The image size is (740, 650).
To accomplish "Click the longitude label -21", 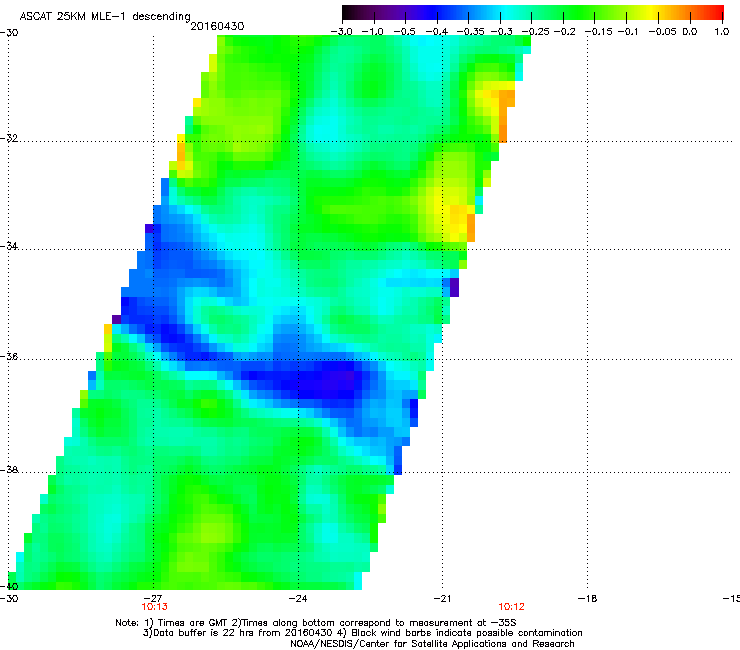I will pos(442,599).
